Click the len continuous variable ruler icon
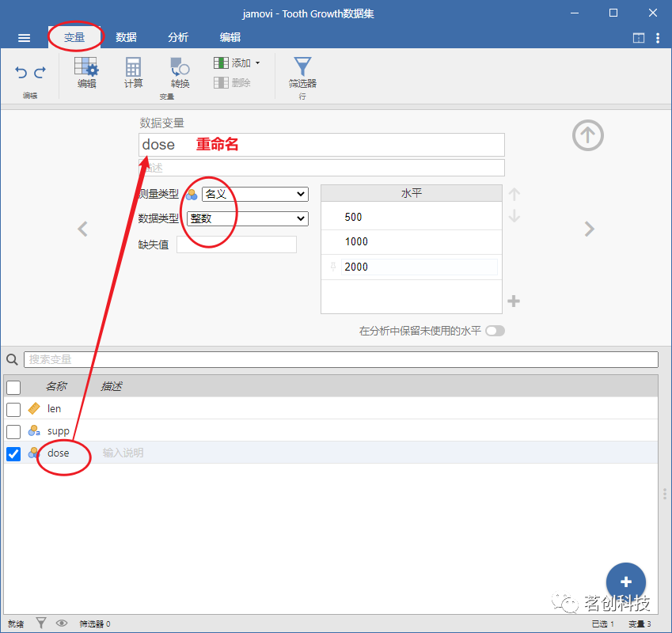The image size is (672, 633). click(34, 408)
